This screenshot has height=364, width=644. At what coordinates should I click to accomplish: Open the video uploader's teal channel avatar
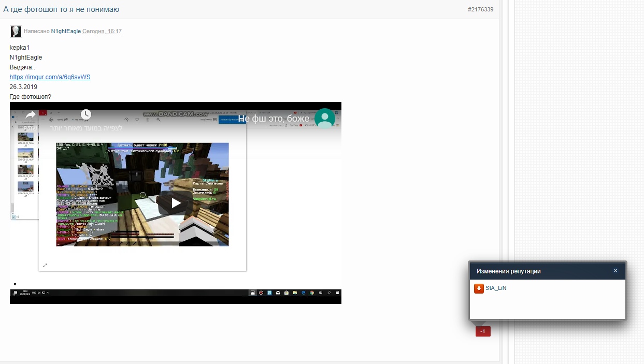[325, 119]
